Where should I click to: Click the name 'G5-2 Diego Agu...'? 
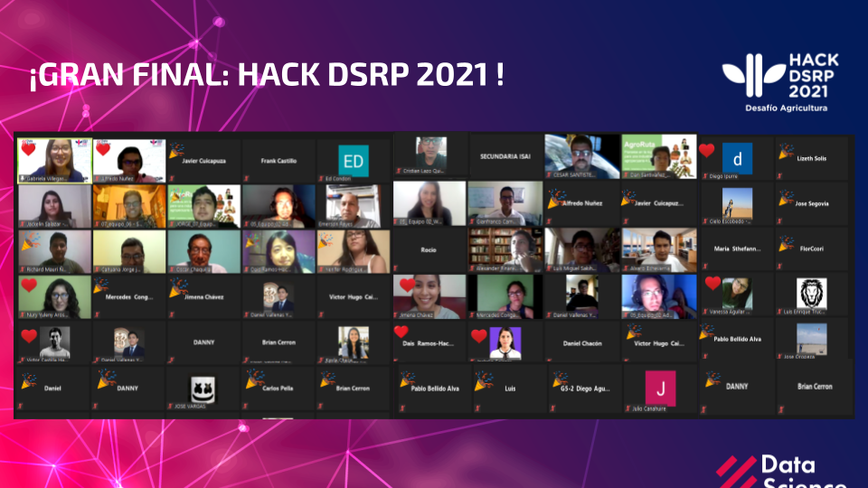point(585,389)
